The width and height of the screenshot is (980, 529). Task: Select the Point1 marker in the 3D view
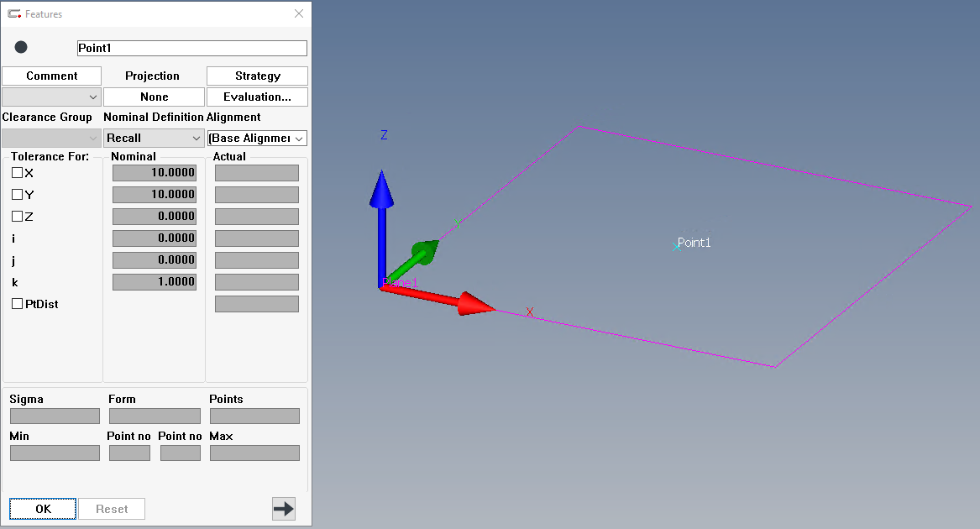[676, 247]
